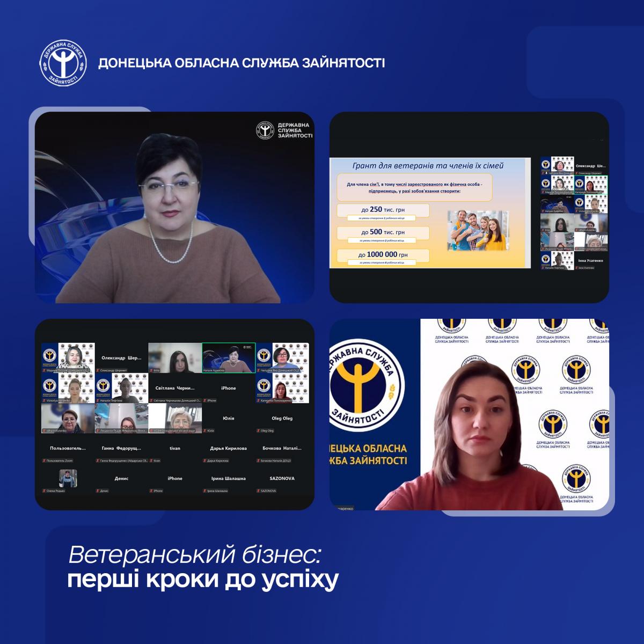Click the highlighted active speaker tile in gallery

tap(229, 358)
